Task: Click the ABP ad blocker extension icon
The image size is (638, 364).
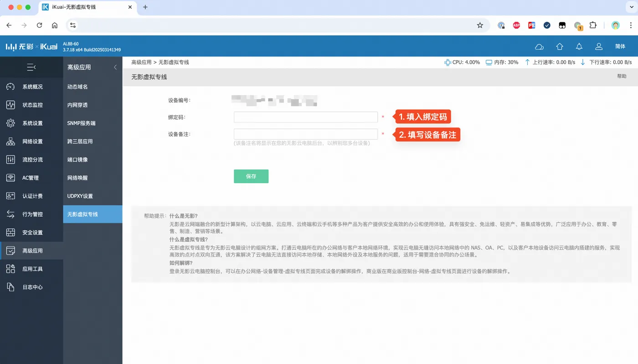Action: coord(516,26)
